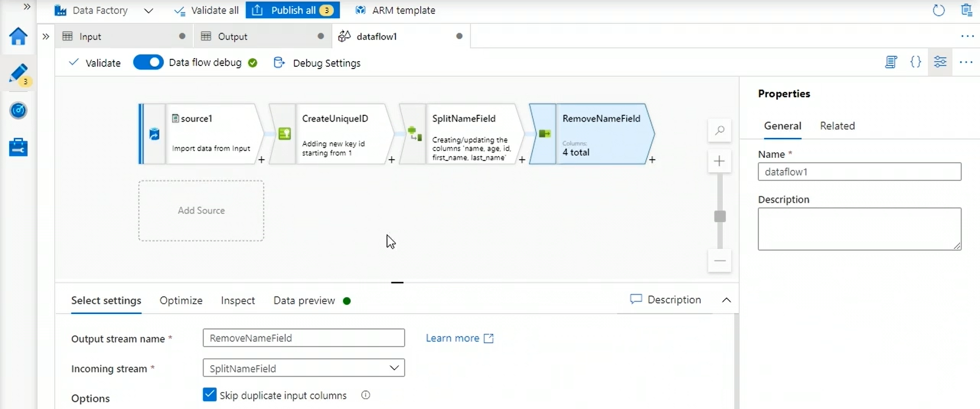Open the data flow script icon
This screenshot has width=980, height=409.
(x=891, y=62)
